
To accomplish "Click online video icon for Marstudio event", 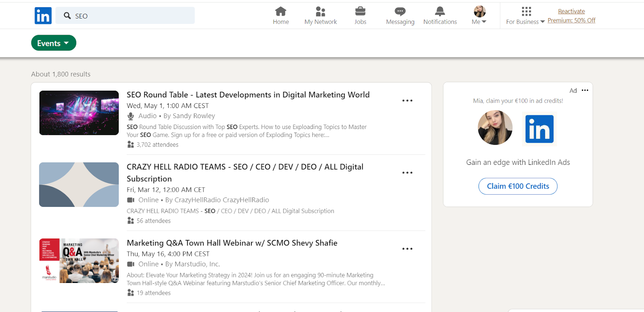I will click(x=131, y=264).
